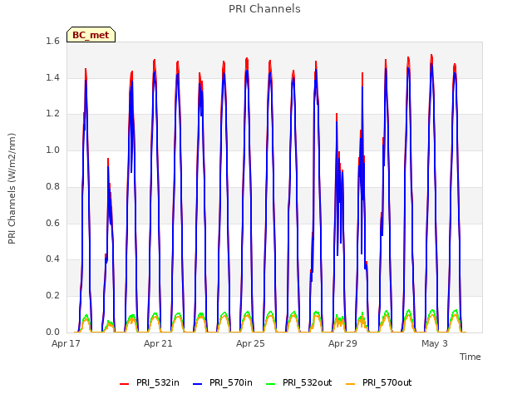The image size is (532, 399).
Task: Toggle the PRI_570in legend entry
Action: [223, 382]
